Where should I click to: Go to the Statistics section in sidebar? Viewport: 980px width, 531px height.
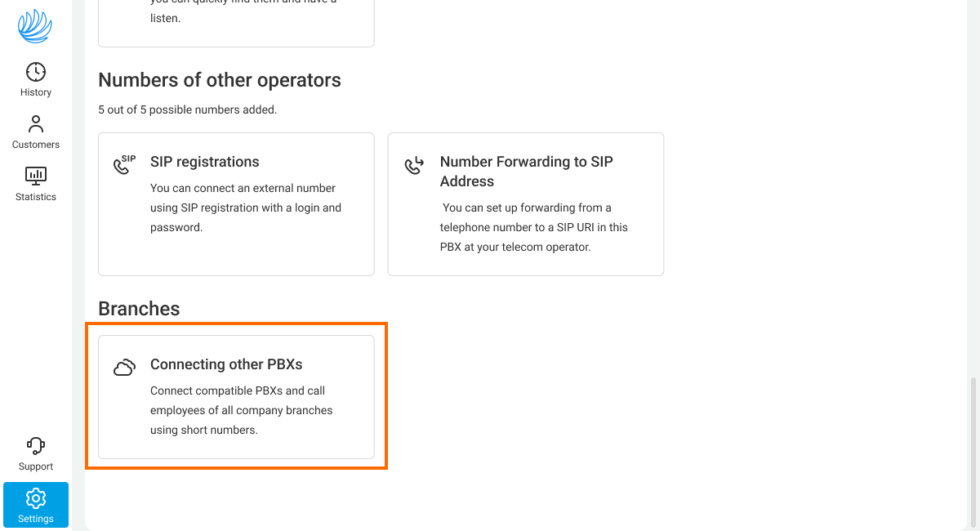pos(36,184)
